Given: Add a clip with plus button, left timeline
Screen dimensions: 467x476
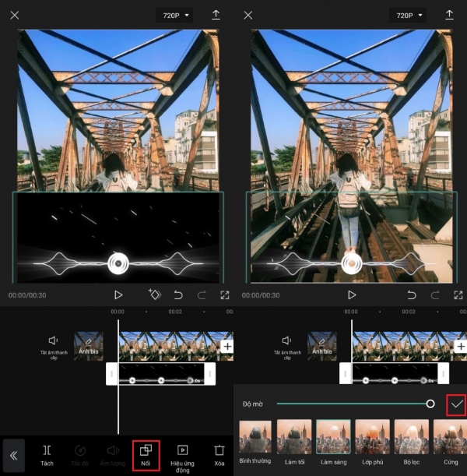Looking at the screenshot, I should click(227, 346).
